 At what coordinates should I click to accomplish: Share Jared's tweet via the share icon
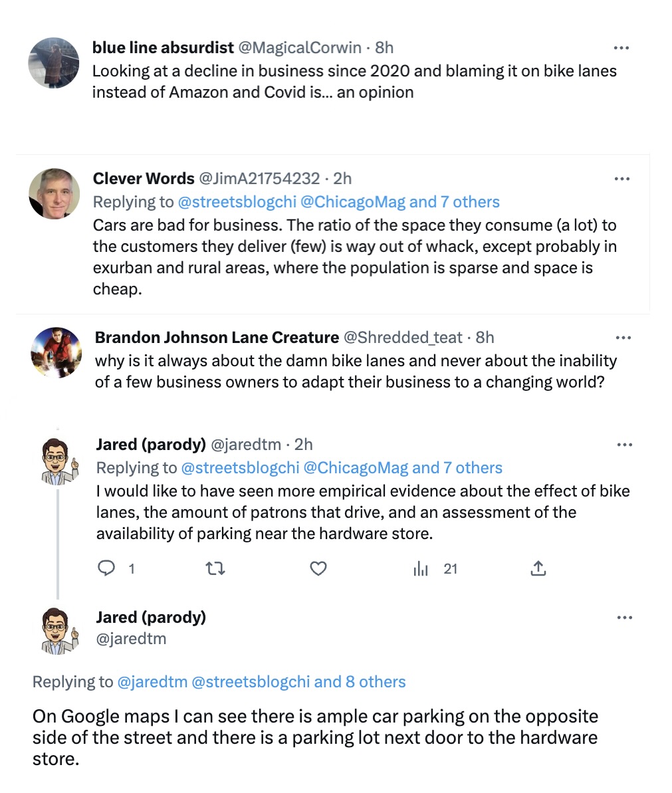pos(538,568)
